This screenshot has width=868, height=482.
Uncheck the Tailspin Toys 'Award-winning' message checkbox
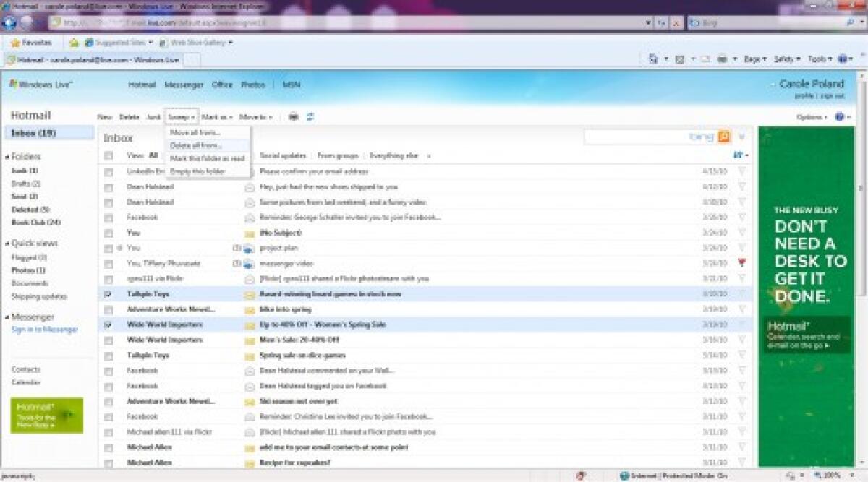coord(109,295)
